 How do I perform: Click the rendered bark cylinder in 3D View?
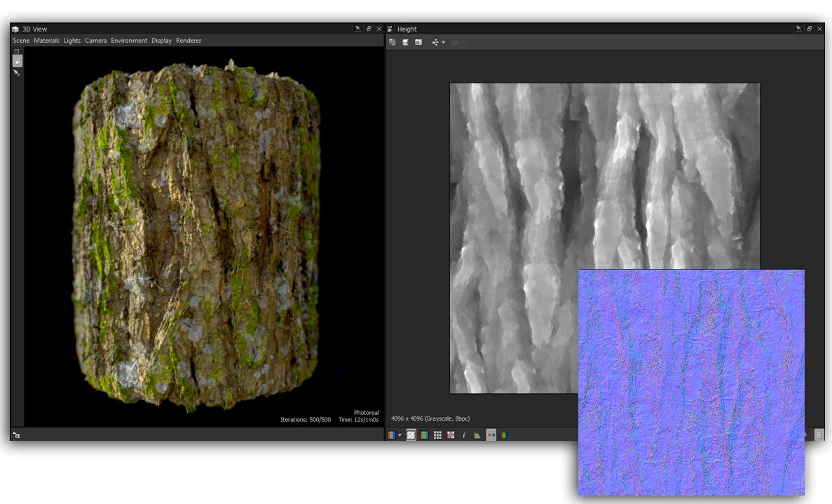tap(197, 236)
